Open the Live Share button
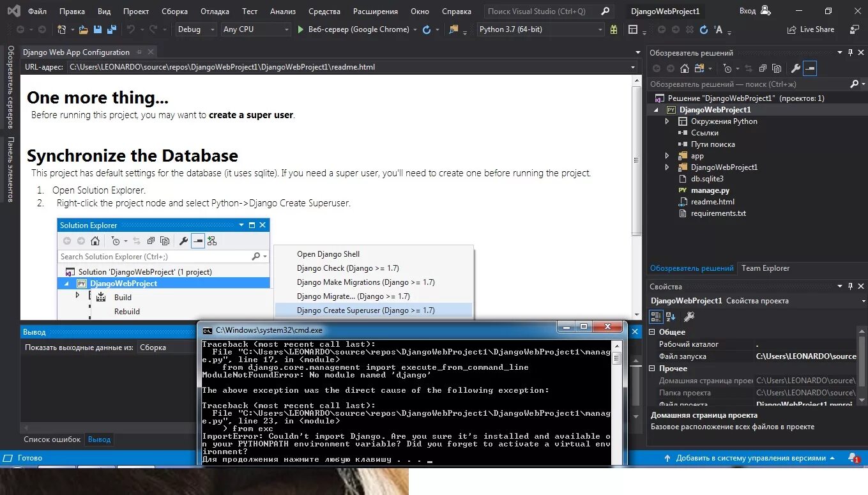 point(811,29)
